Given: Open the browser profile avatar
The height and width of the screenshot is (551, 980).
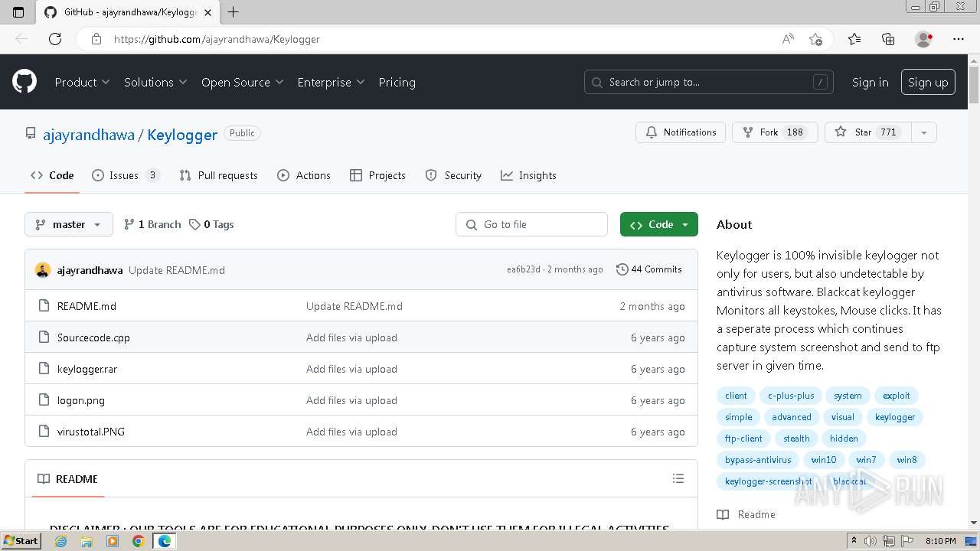Looking at the screenshot, I should (x=923, y=39).
